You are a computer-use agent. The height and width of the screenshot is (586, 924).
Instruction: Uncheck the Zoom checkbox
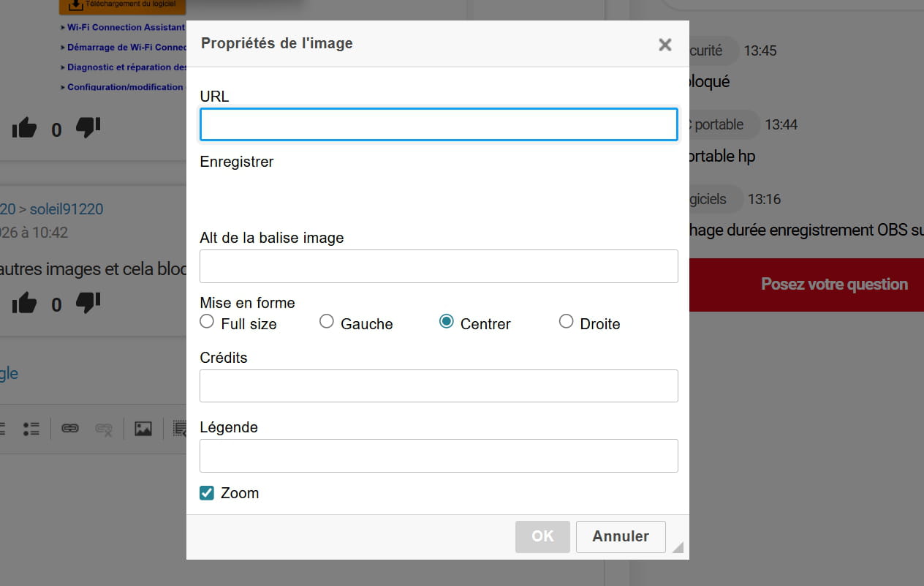[207, 493]
